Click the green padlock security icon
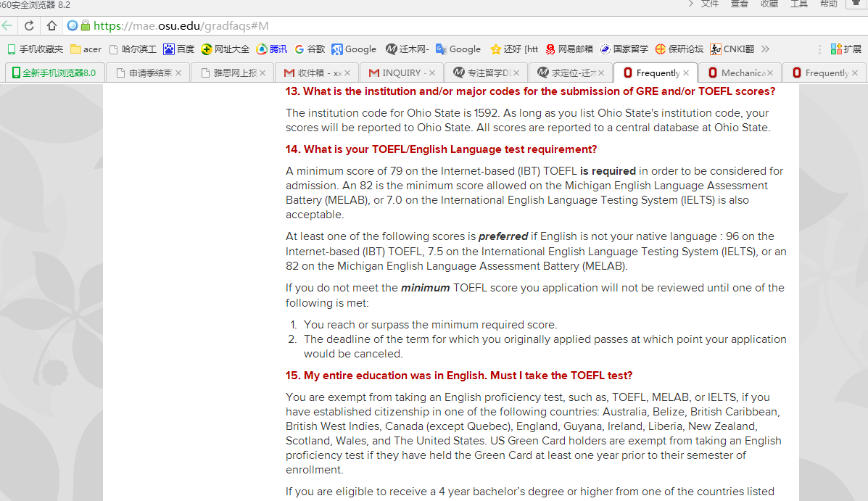This screenshot has height=501, width=868. [86, 26]
